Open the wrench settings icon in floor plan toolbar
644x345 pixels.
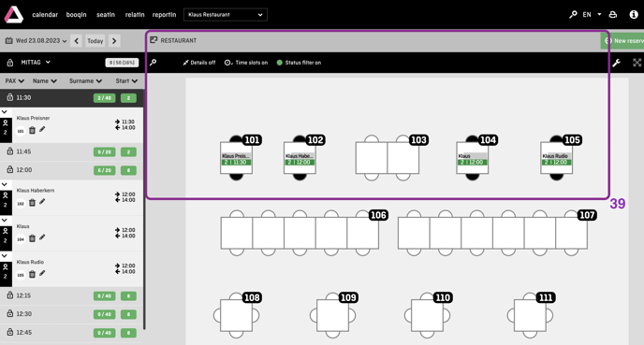tap(616, 63)
